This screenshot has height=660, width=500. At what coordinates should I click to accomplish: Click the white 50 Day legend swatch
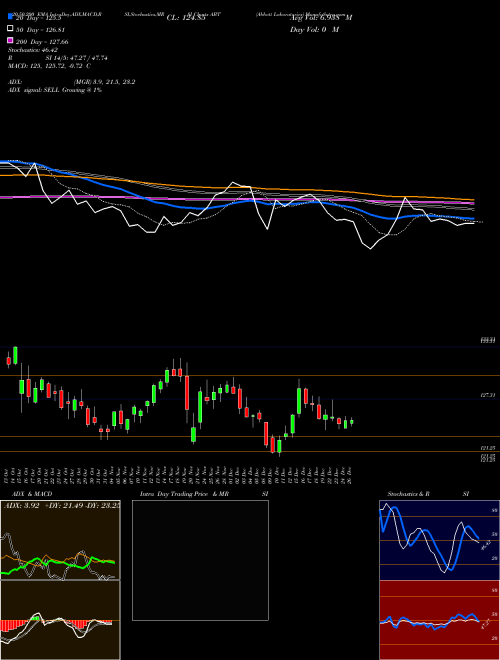click(x=10, y=29)
